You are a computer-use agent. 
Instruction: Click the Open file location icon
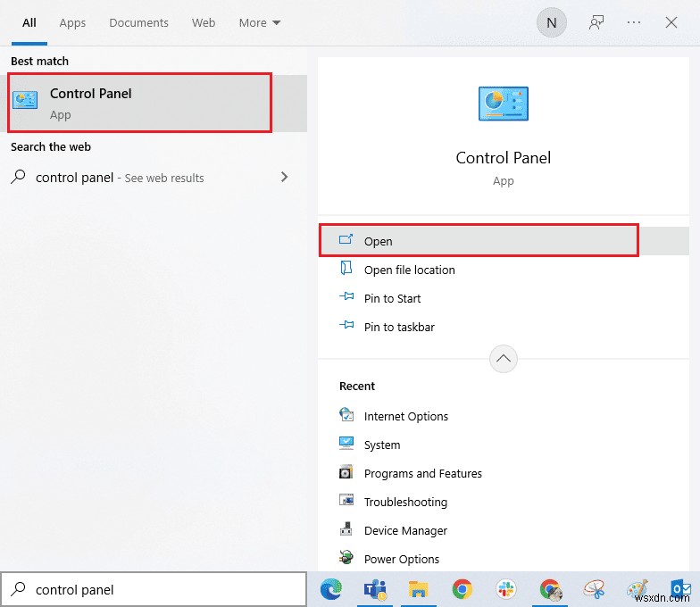(346, 268)
